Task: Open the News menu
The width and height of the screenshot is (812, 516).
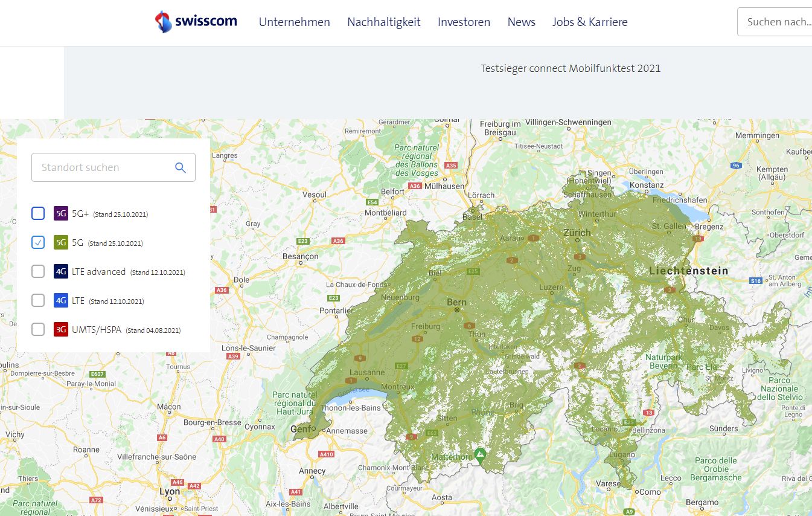Action: tap(522, 22)
